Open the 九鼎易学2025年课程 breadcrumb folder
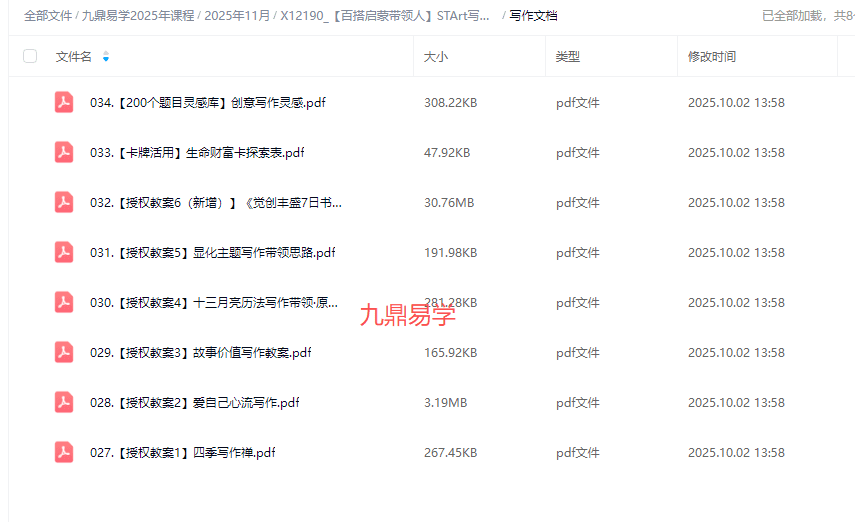The image size is (855, 522). click(x=138, y=16)
